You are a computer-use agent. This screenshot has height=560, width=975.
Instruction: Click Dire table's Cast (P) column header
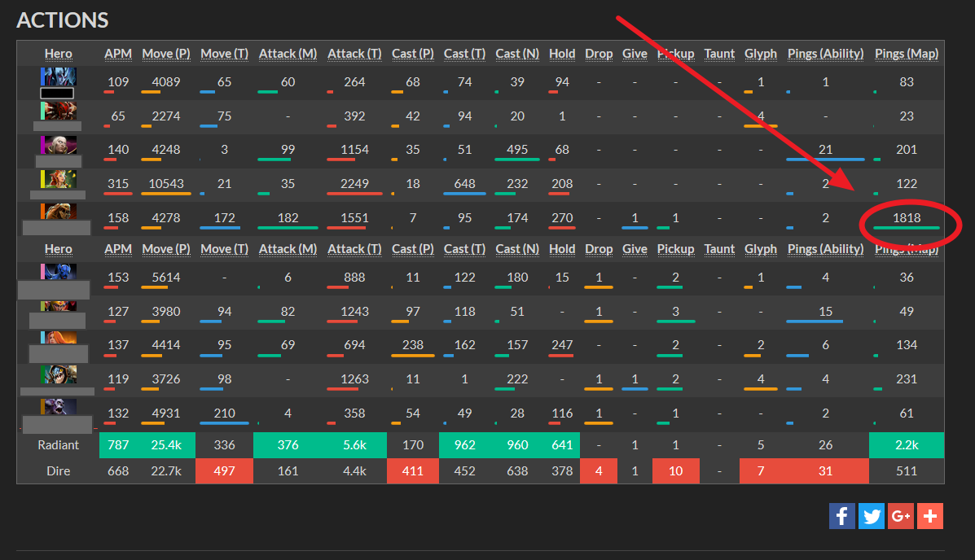tap(412, 249)
